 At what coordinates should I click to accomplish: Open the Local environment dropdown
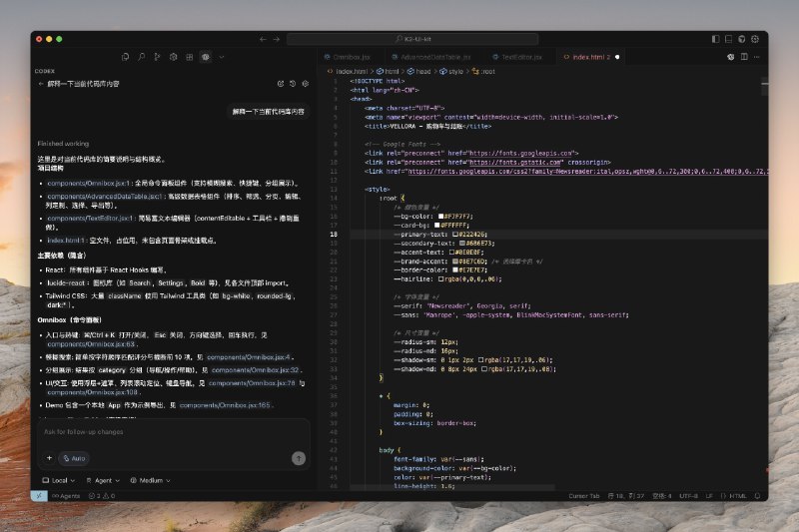click(x=59, y=480)
